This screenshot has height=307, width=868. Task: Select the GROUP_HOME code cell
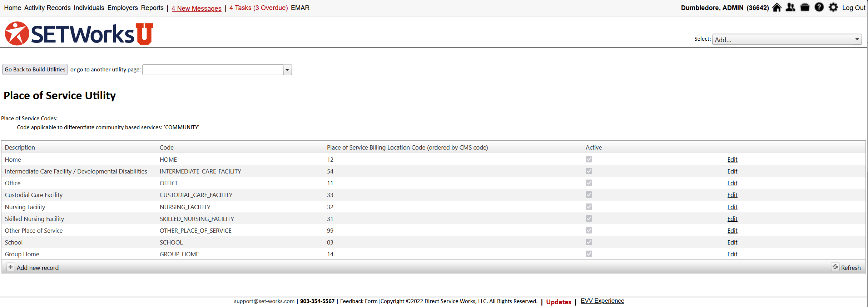179,254
